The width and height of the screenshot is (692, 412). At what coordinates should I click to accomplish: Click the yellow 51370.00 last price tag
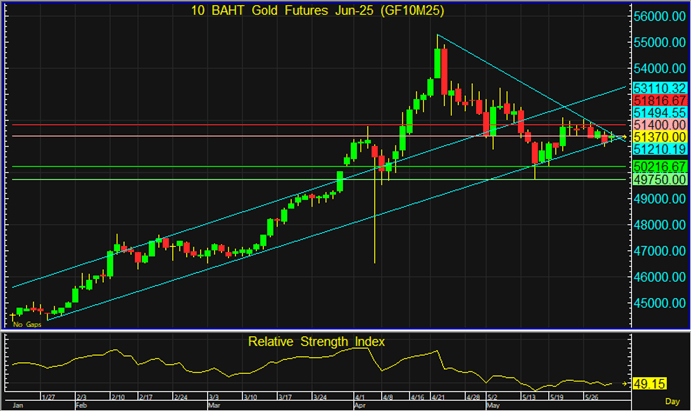click(x=660, y=136)
